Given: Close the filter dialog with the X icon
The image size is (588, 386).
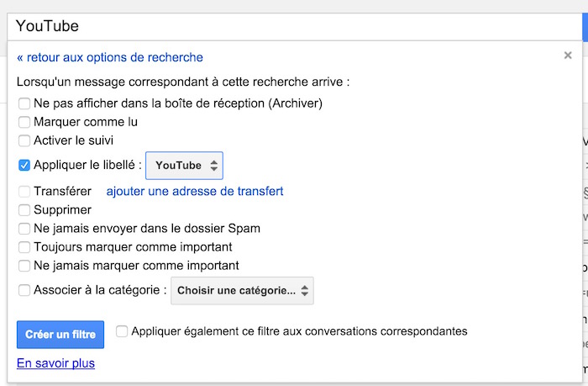Looking at the screenshot, I should point(569,56).
